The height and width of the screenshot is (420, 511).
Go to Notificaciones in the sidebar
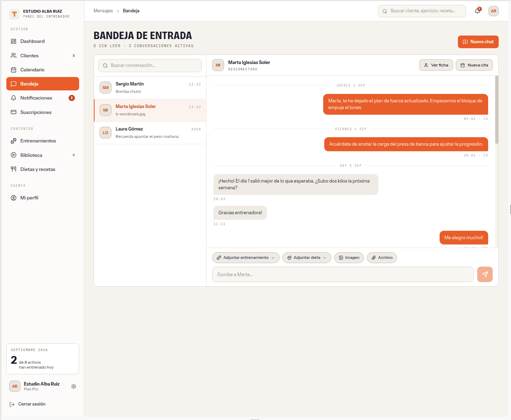click(x=43, y=98)
